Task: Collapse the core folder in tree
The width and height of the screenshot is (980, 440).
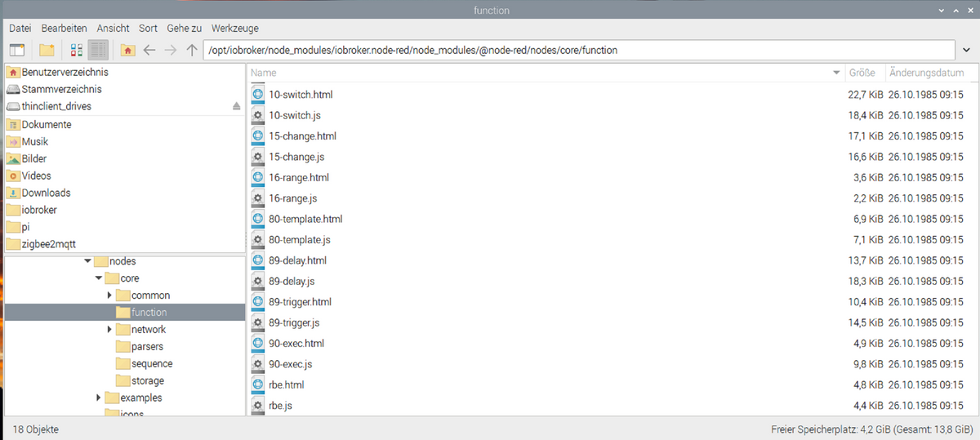Action: point(98,278)
